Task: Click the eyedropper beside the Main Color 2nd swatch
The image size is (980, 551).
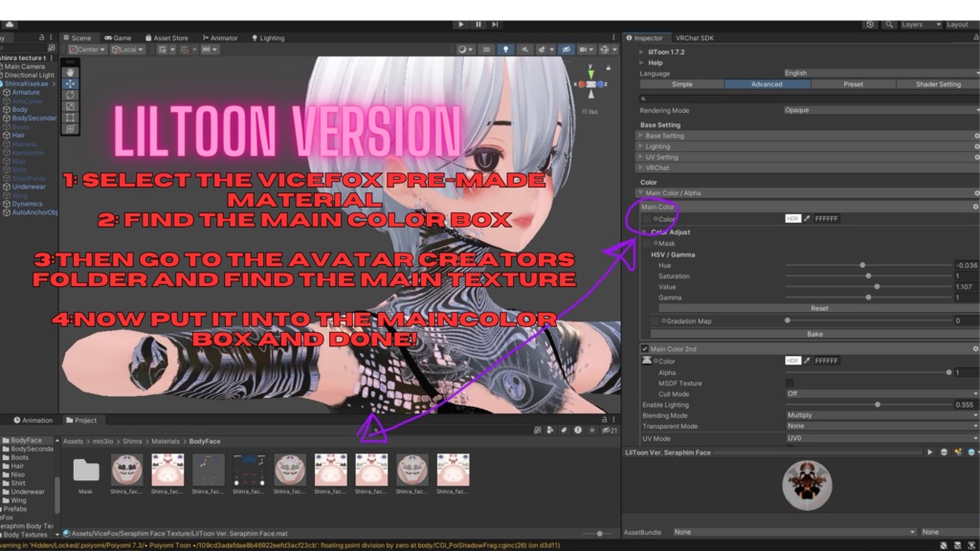Action: (807, 361)
